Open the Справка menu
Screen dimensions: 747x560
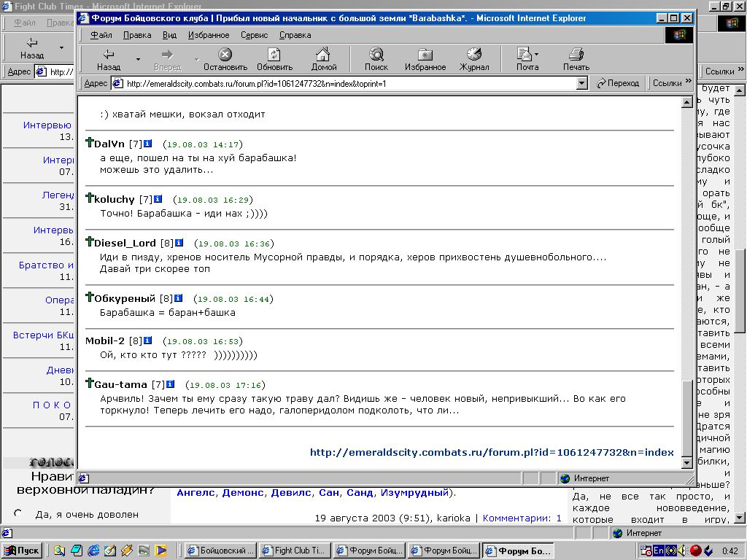(x=295, y=35)
